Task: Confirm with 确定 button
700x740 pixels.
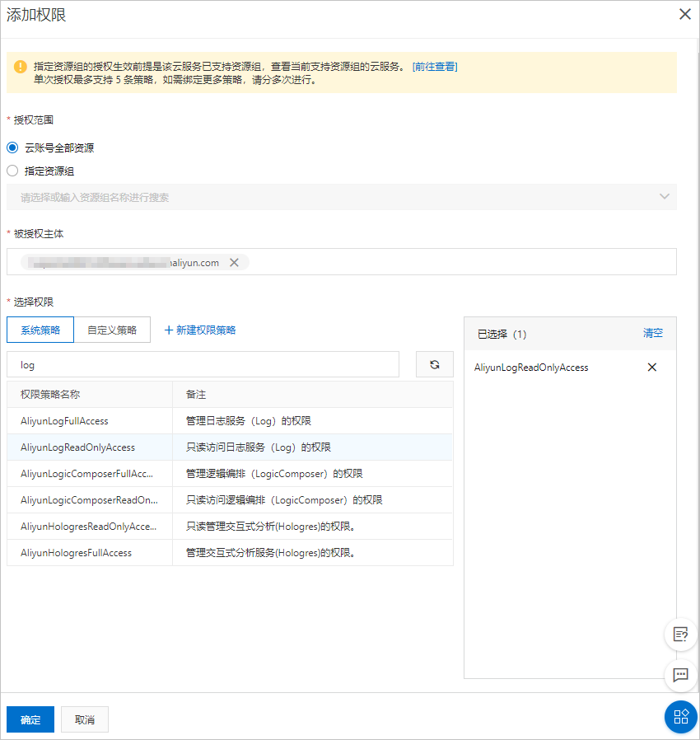Action: click(30, 719)
